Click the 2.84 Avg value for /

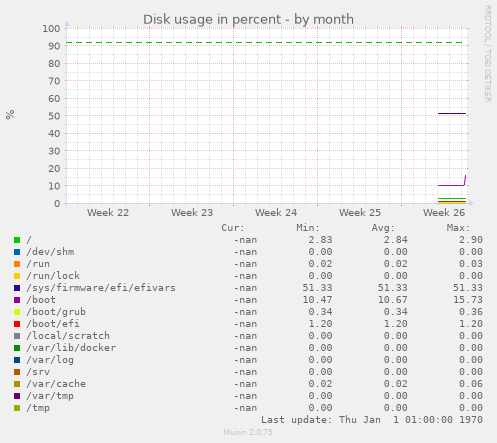[396, 240]
